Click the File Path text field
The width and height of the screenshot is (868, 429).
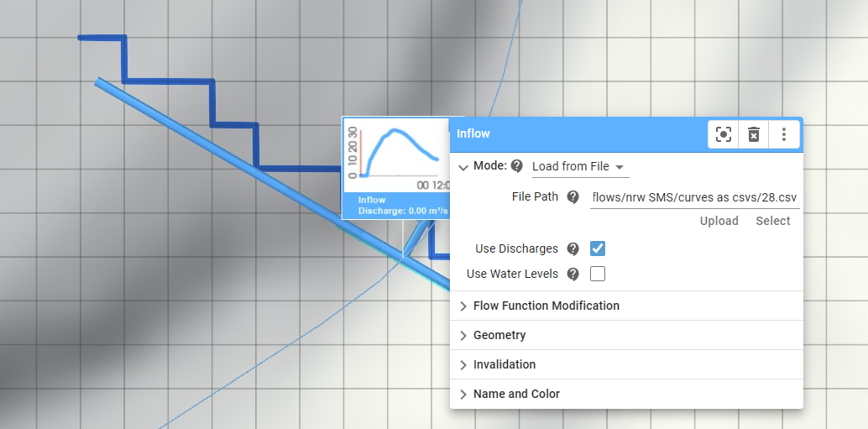(x=694, y=197)
